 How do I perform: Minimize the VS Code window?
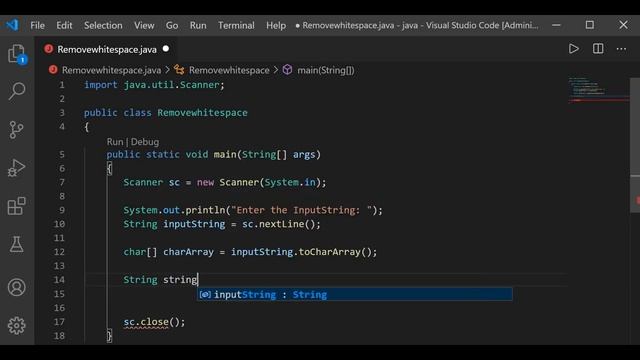pos(556,25)
